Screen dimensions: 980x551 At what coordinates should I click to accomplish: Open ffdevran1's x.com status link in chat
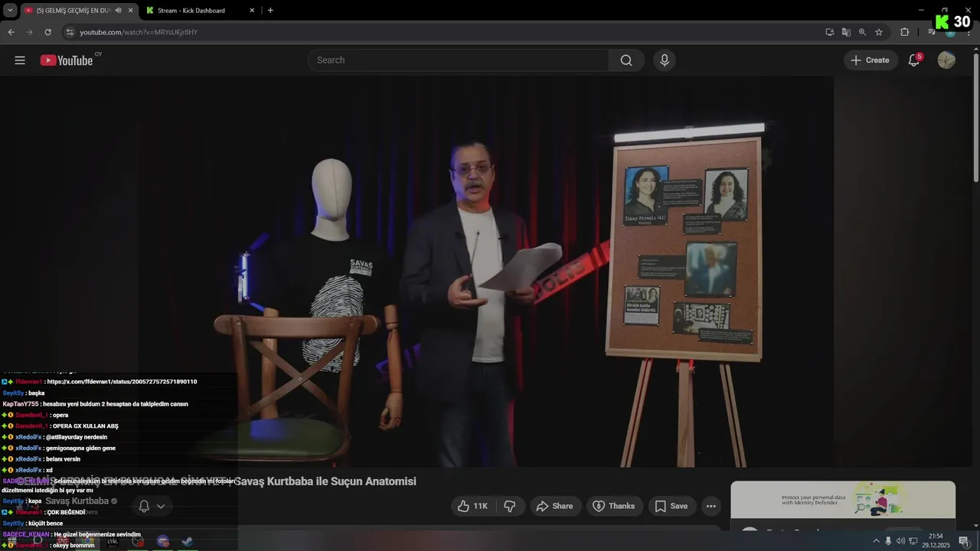click(122, 381)
